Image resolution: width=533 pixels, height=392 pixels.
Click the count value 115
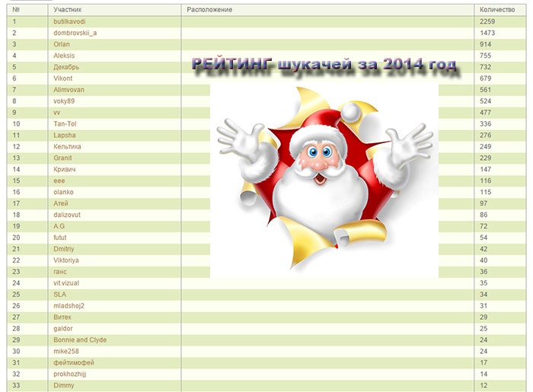click(486, 193)
